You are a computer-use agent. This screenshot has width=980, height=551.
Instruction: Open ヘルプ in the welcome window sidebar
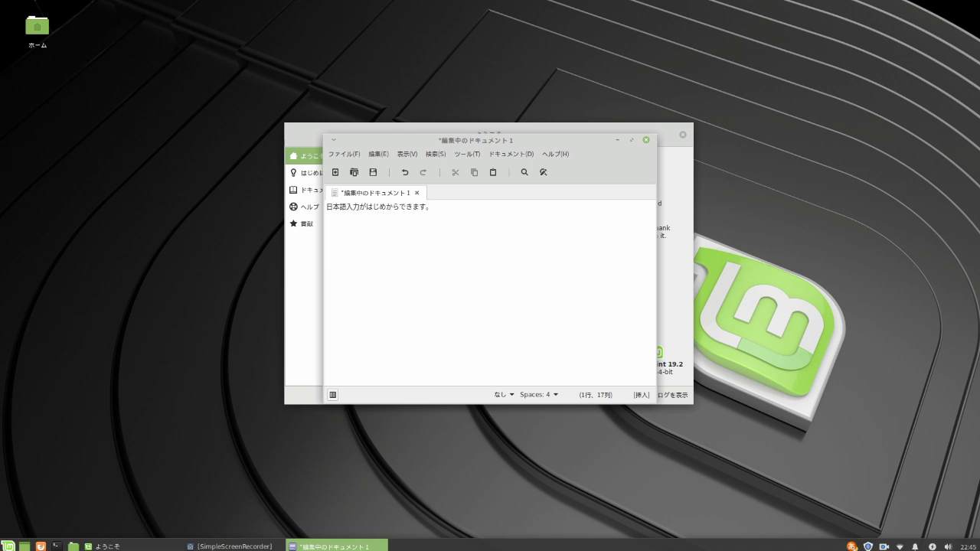[306, 206]
